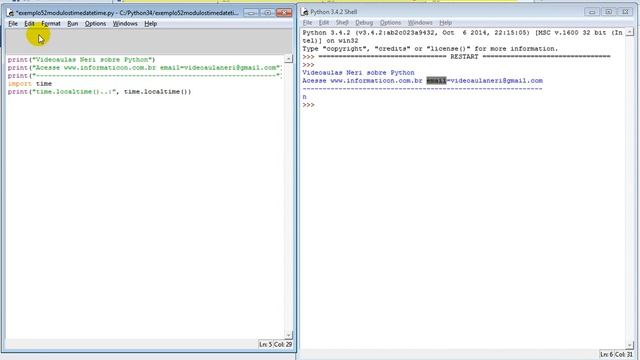The width and height of the screenshot is (640, 360).
Task: Click editor scrollbar up arrow
Action: pos(288,59)
